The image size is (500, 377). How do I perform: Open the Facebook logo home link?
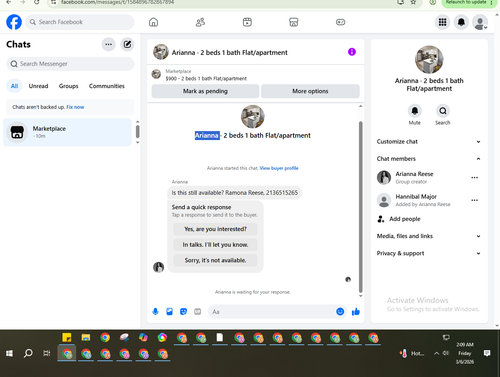pos(14,22)
